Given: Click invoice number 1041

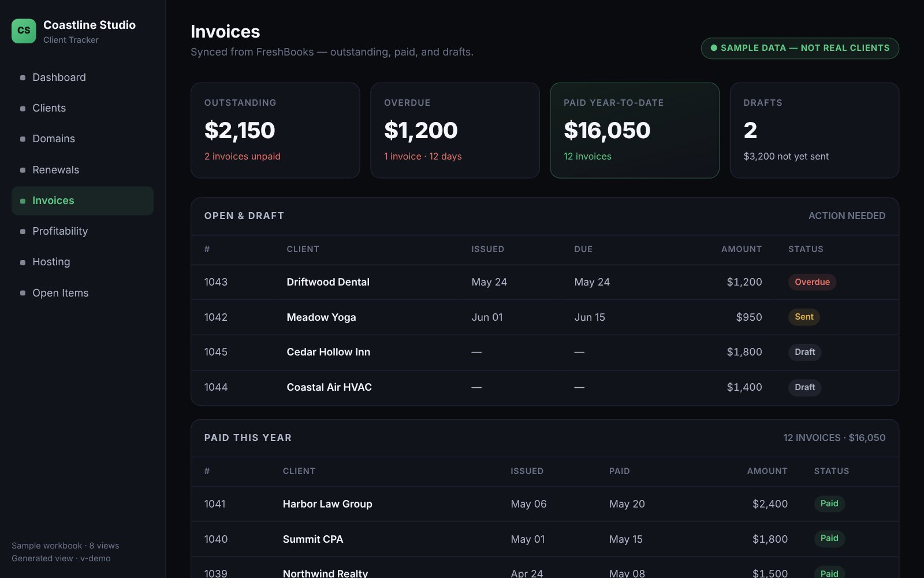Looking at the screenshot, I should tap(215, 504).
